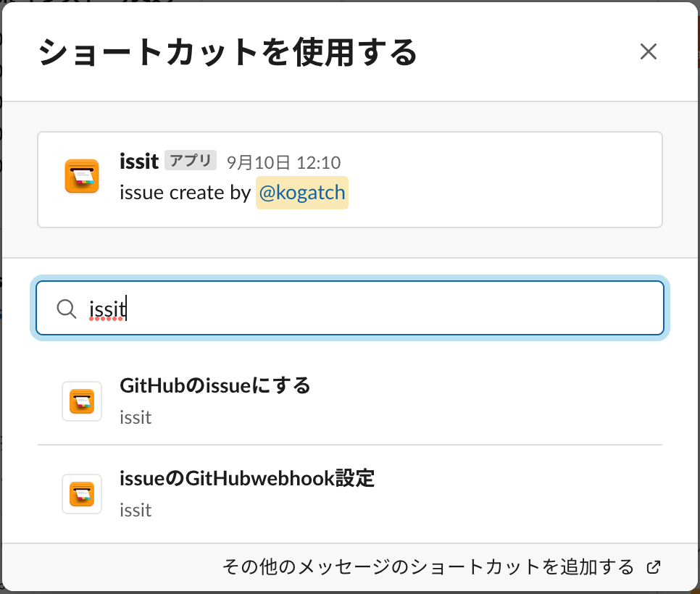Click the red-underlined issit text in search
Screen dimensions: 700x594
point(107,309)
